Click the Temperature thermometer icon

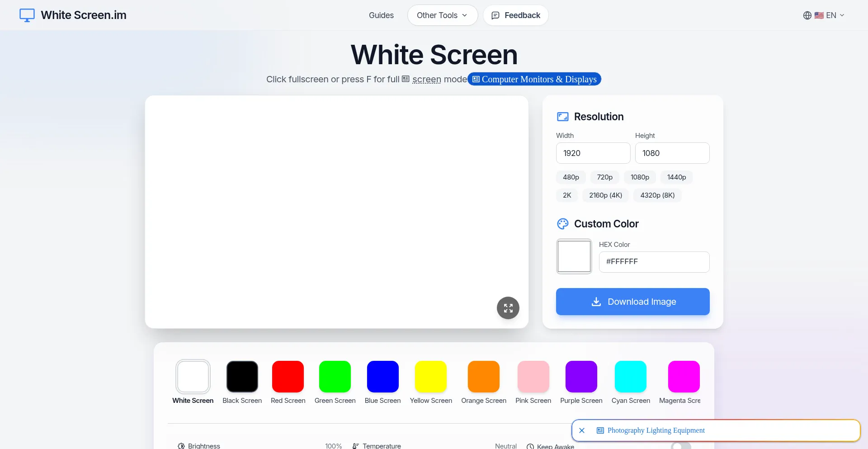coord(356,446)
